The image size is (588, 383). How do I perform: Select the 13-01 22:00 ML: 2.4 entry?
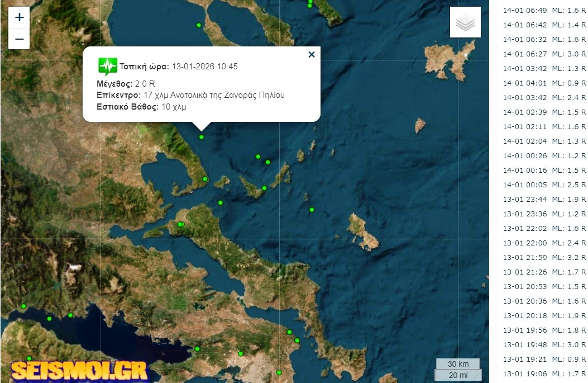pos(544,243)
